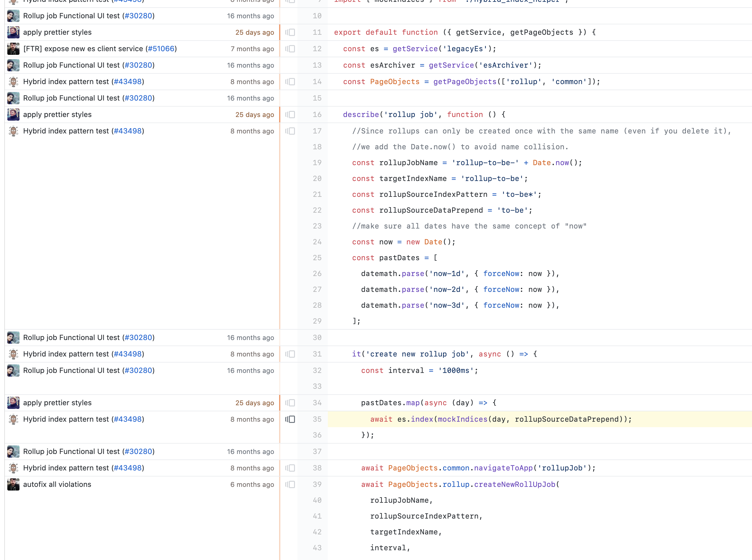Click author avatar beside autofix all violations

tap(13, 484)
